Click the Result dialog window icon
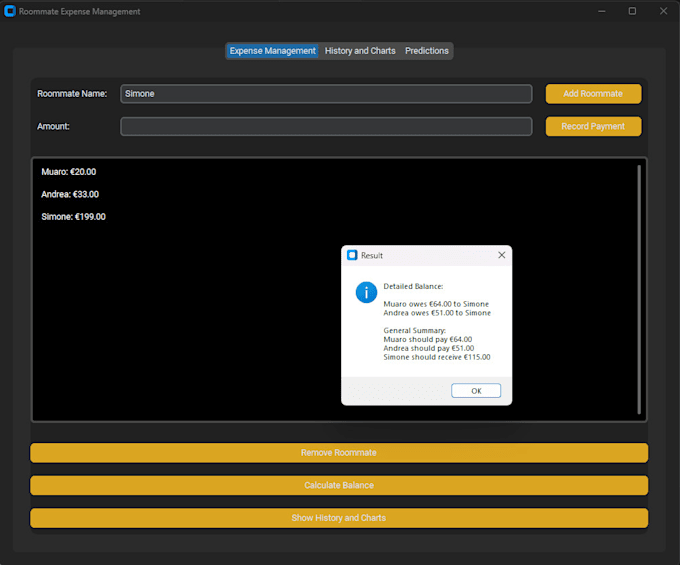The height and width of the screenshot is (565, 680). [x=352, y=255]
